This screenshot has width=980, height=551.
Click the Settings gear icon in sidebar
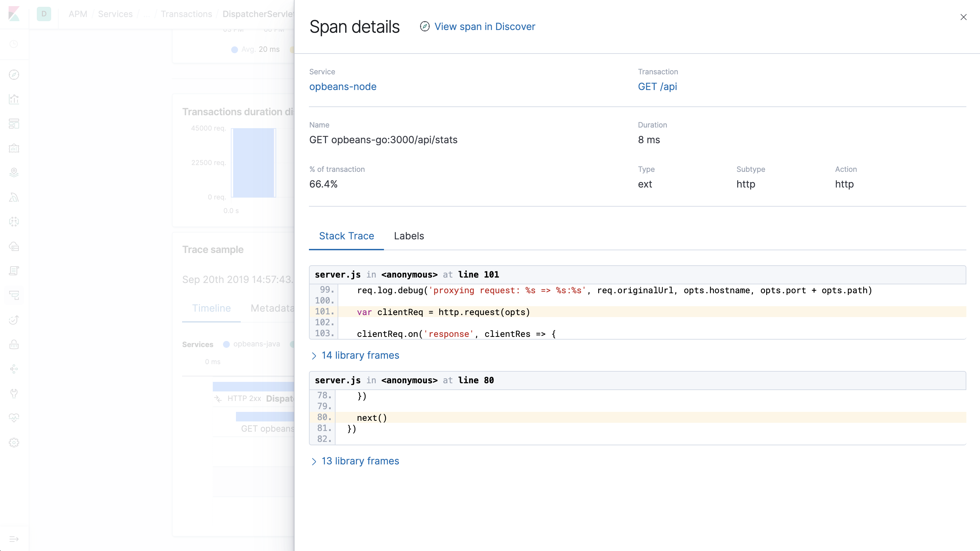pos(15,443)
